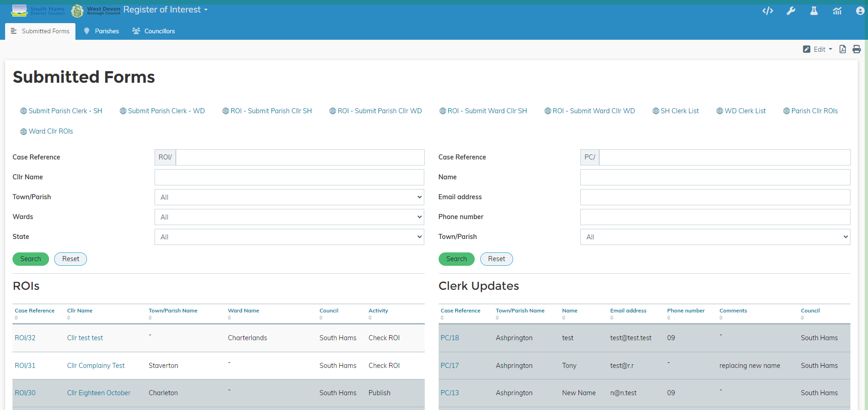The image size is (868, 410).
Task: Click Search button under ROI filters
Action: (31, 259)
